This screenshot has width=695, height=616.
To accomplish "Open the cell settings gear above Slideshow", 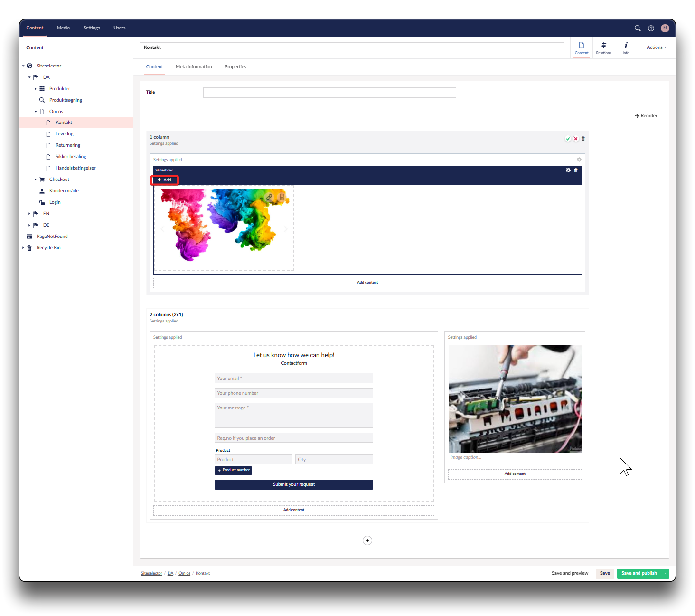I will 579,160.
